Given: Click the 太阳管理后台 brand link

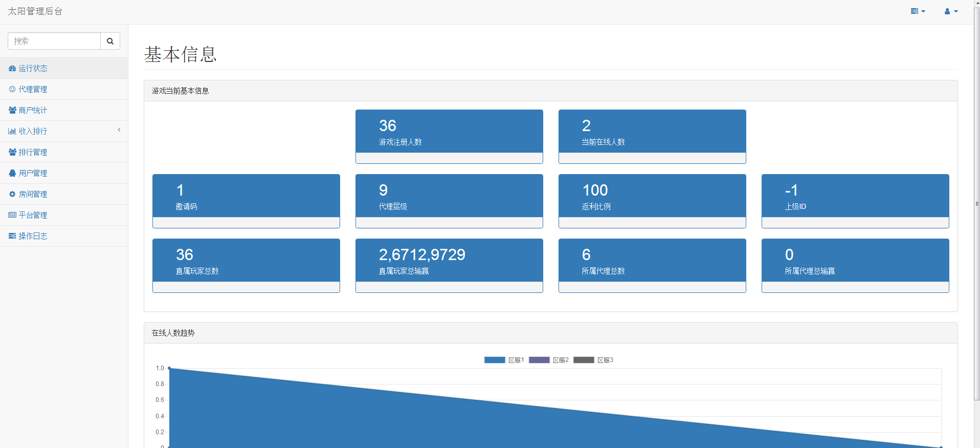Looking at the screenshot, I should point(35,11).
